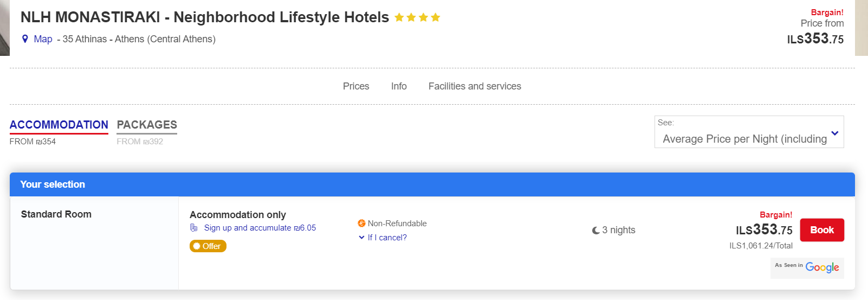Open the Prices section
Viewport: 868px width, 300px height.
pos(356,86)
